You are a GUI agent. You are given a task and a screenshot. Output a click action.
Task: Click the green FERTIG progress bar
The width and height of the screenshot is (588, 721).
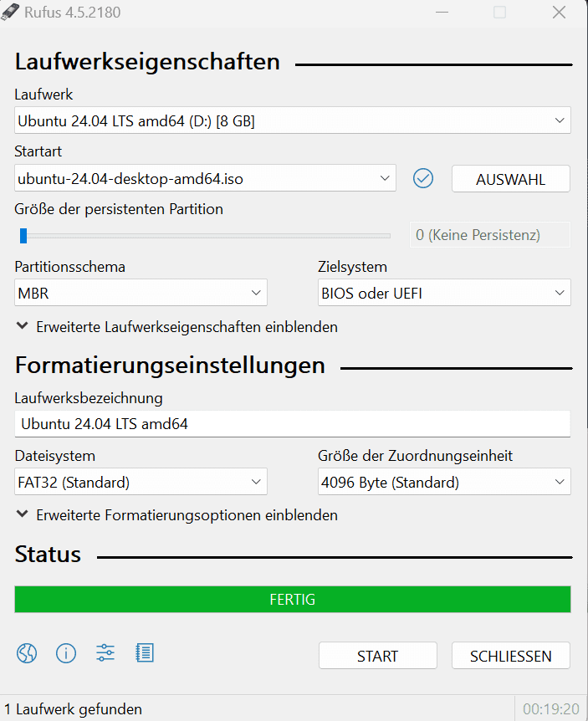[x=293, y=599]
